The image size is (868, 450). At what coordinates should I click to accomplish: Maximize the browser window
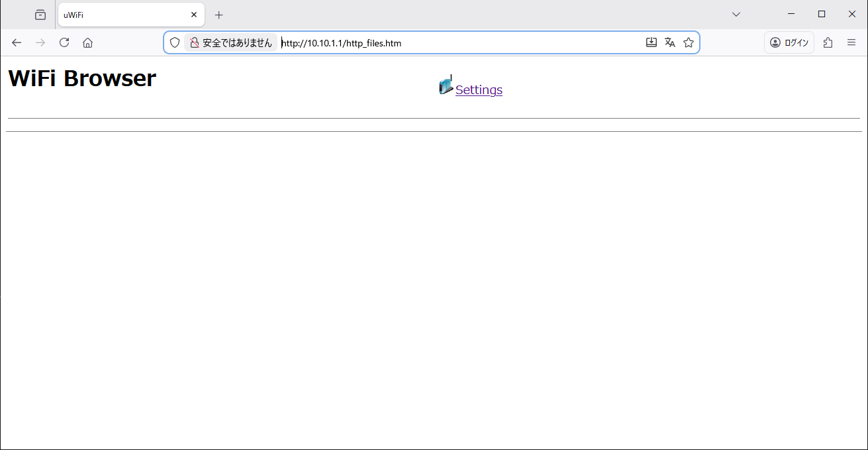click(822, 14)
